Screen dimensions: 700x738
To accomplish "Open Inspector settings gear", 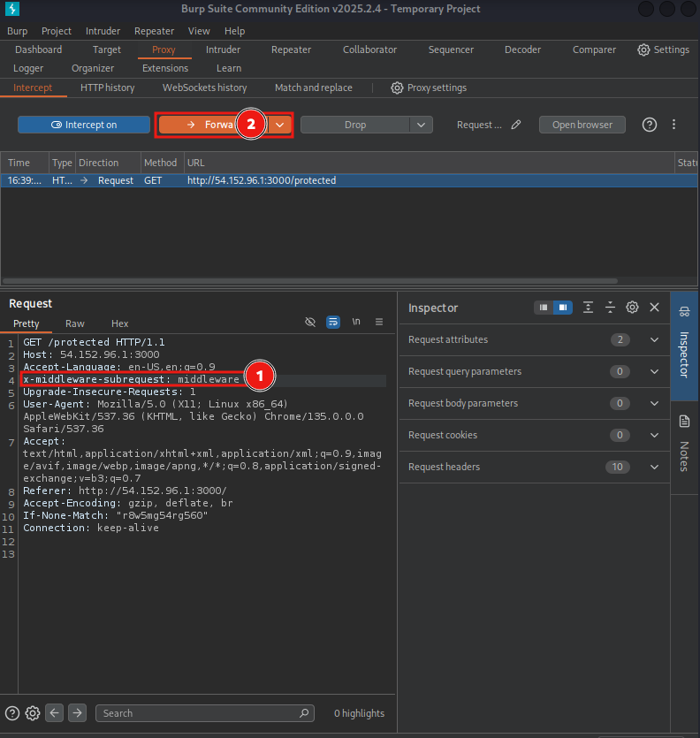I will point(632,308).
